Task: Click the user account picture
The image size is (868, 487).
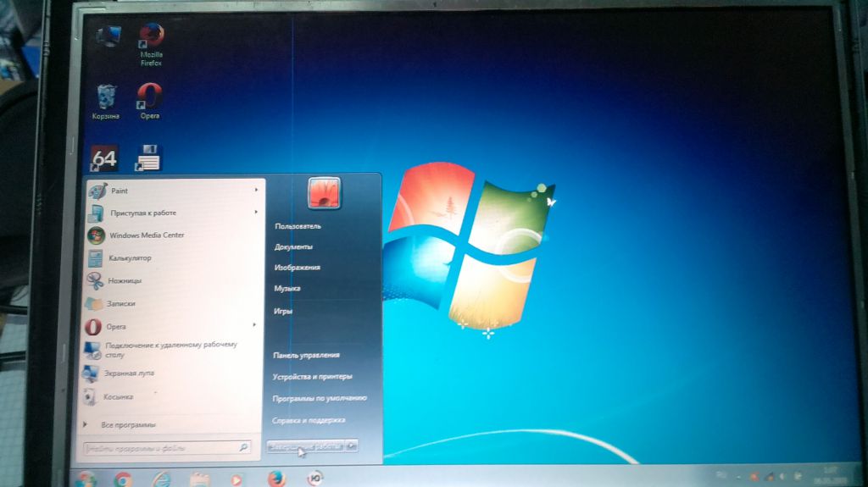Action: point(324,192)
